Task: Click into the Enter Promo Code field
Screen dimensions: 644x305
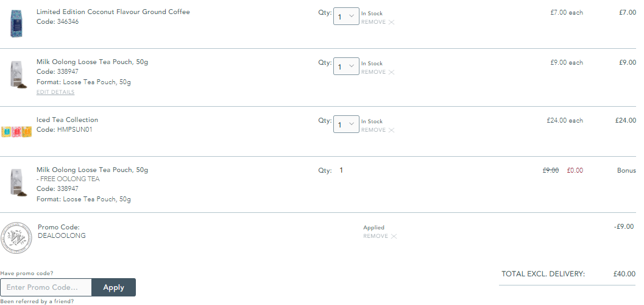Action: coord(46,287)
